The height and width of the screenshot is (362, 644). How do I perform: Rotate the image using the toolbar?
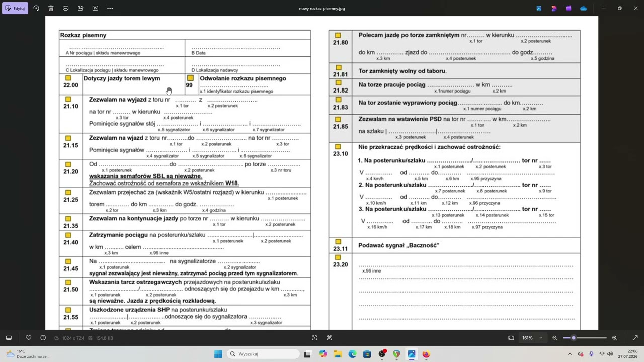pos(36,8)
